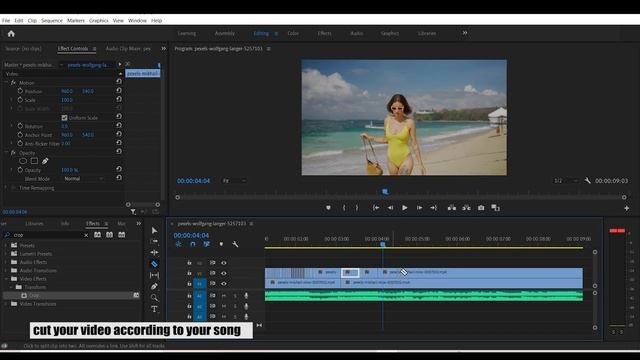Screen dimensions: 640x360
Task: Click the Extract button in Program monitor
Action: click(467, 208)
